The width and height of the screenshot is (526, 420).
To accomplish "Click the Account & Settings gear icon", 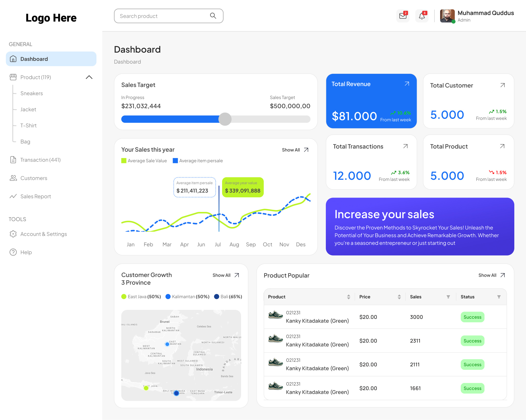I will pyautogui.click(x=13, y=234).
